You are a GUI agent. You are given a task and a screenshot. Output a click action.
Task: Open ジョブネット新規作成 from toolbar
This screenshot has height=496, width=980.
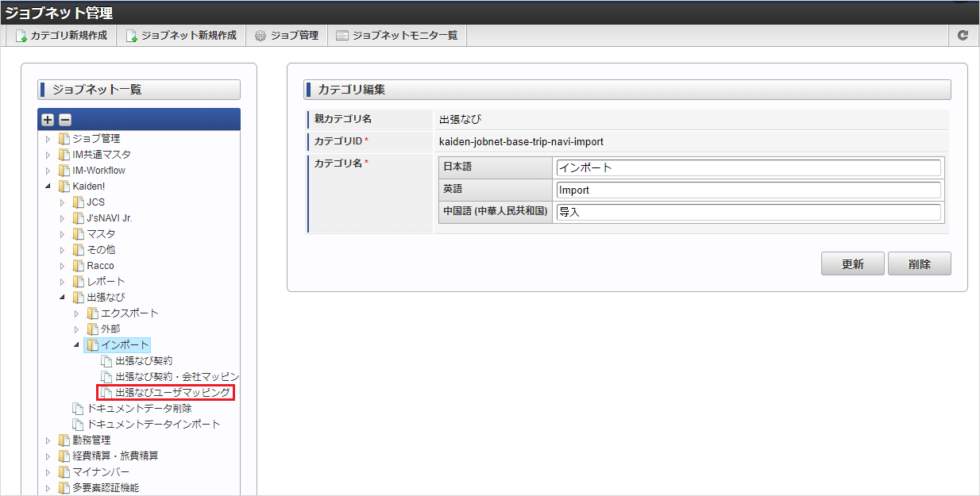point(181,36)
